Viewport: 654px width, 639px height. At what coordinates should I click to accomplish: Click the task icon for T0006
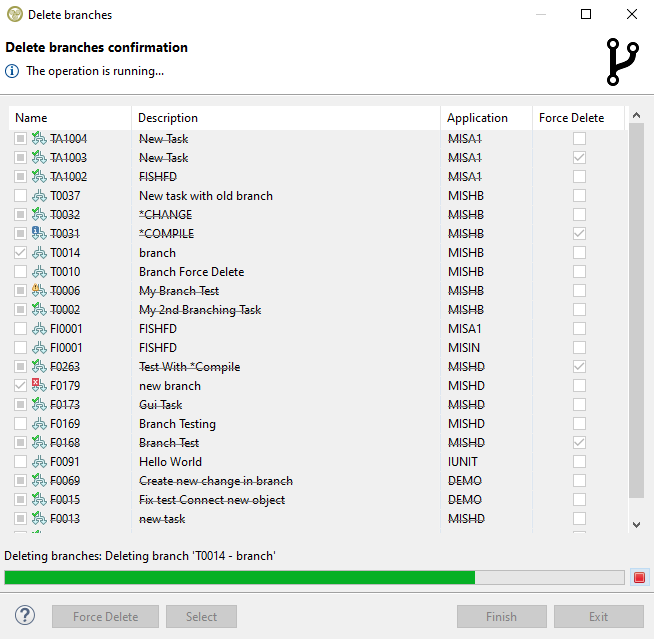coord(40,291)
